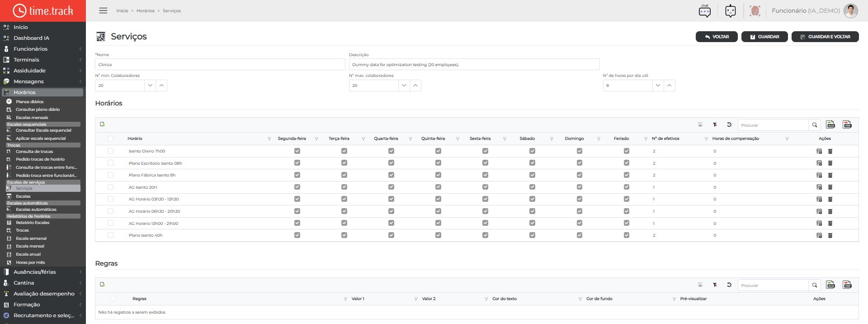Select the Plano Isento 40h row checkbox

110,235
